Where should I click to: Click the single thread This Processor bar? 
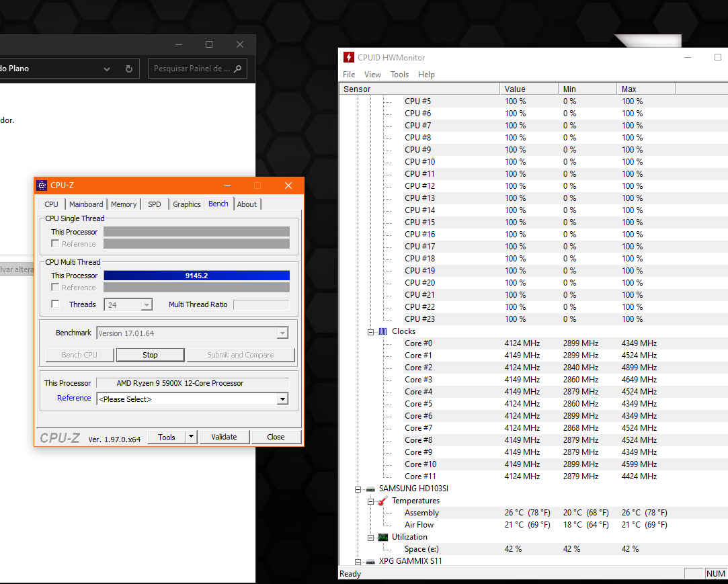click(x=196, y=232)
